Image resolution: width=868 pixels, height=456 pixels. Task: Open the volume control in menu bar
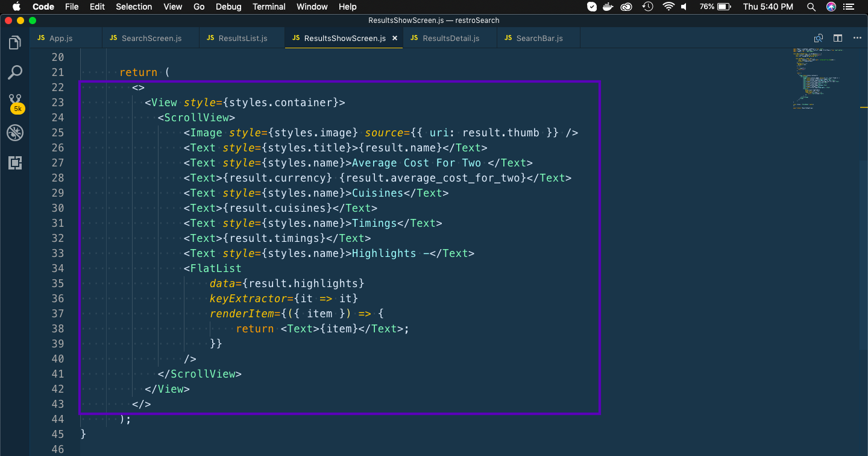point(684,7)
